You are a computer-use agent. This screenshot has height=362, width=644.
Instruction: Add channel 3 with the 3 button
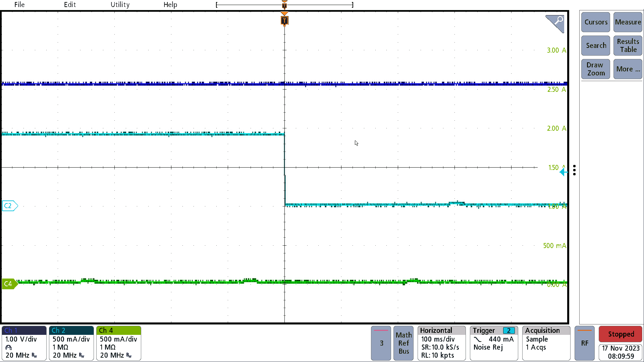381,343
